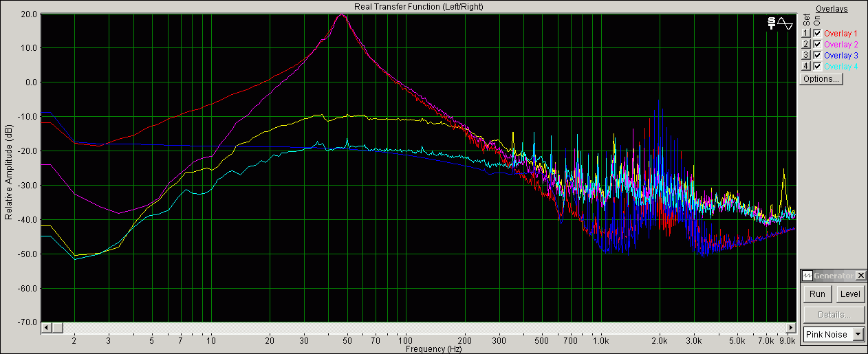Click the -70.0 amplitude axis value
Screen dimensions: 868x354
pyautogui.click(x=28, y=322)
